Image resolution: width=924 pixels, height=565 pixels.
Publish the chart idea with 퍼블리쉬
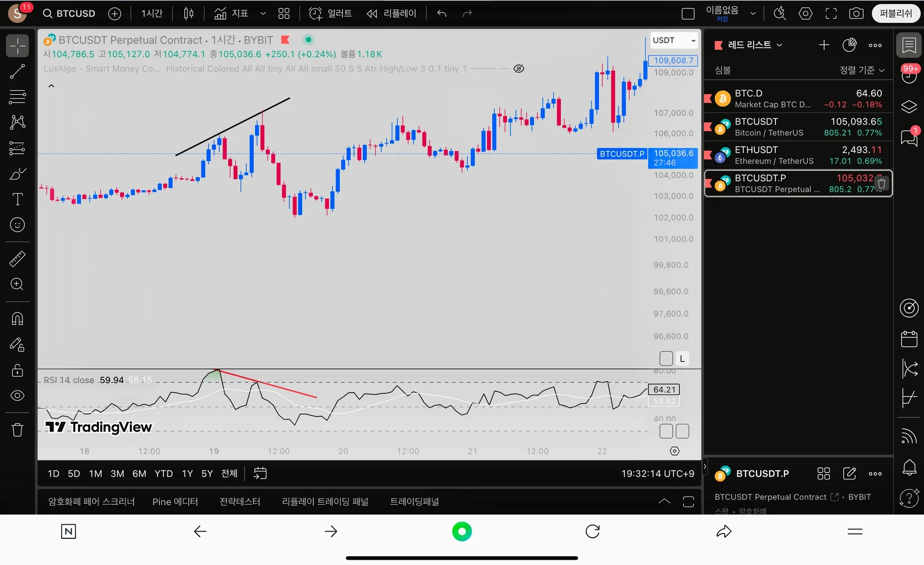click(896, 14)
